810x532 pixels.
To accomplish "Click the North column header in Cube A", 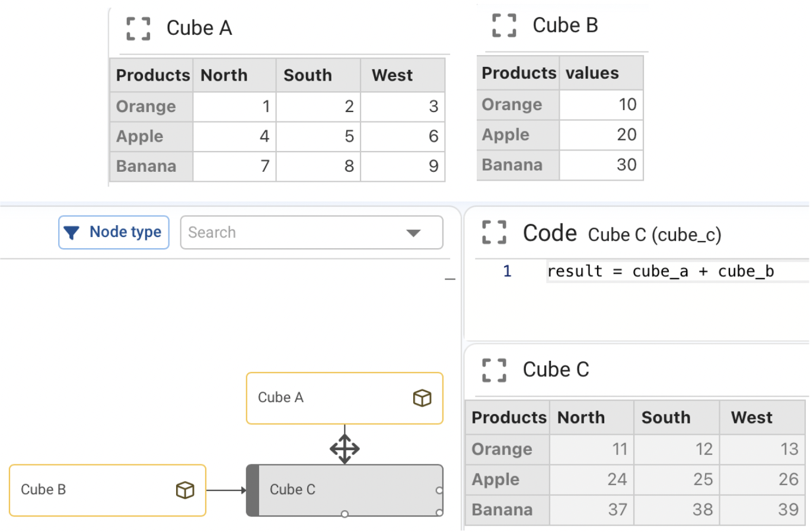I will (224, 75).
